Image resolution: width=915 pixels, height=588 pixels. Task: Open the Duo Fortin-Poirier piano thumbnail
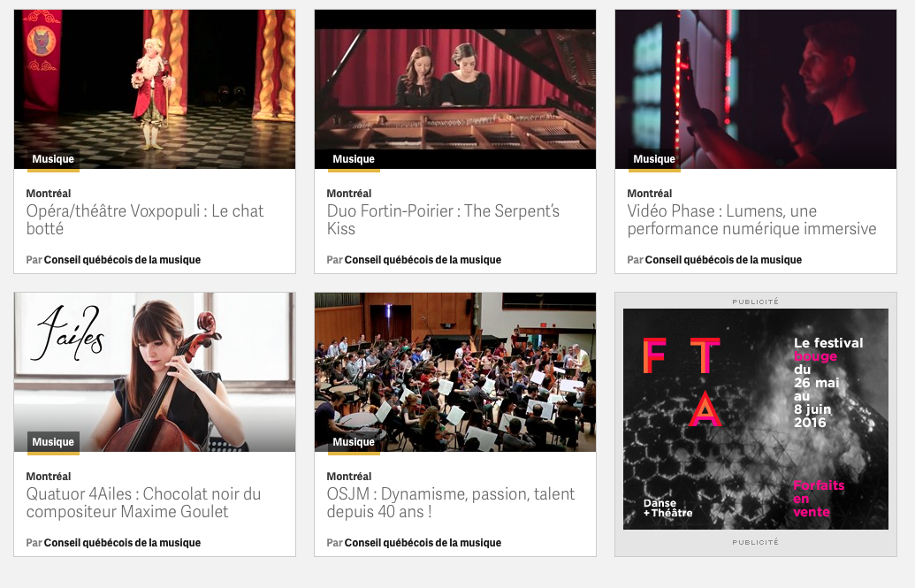(x=455, y=88)
